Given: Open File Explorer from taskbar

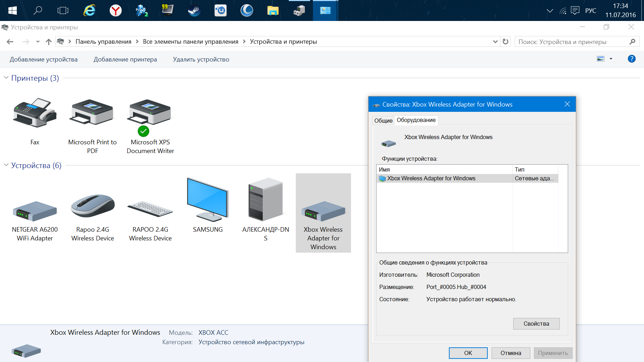Looking at the screenshot, I should [273, 10].
